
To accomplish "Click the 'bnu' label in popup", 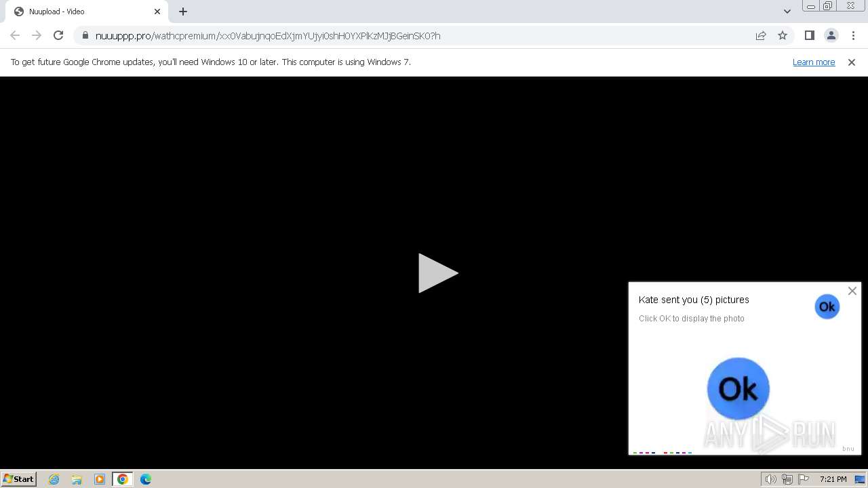I will [x=848, y=449].
